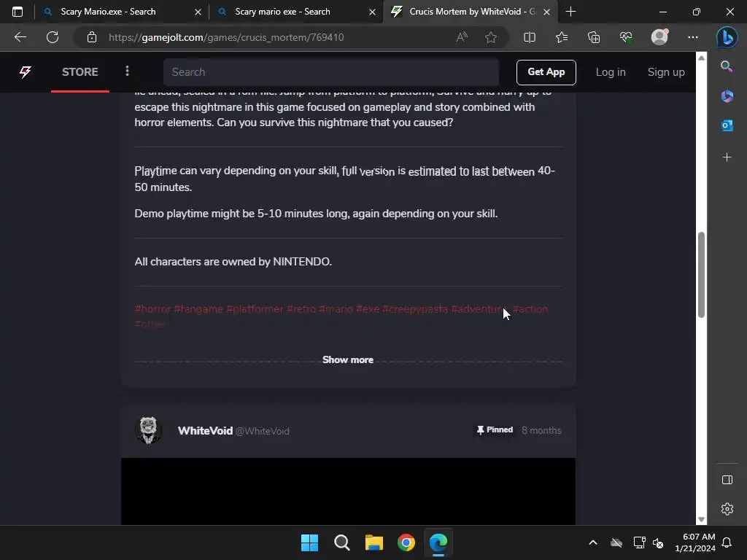Open the pinned post's black video area
The width and height of the screenshot is (747, 560).
[x=348, y=491]
